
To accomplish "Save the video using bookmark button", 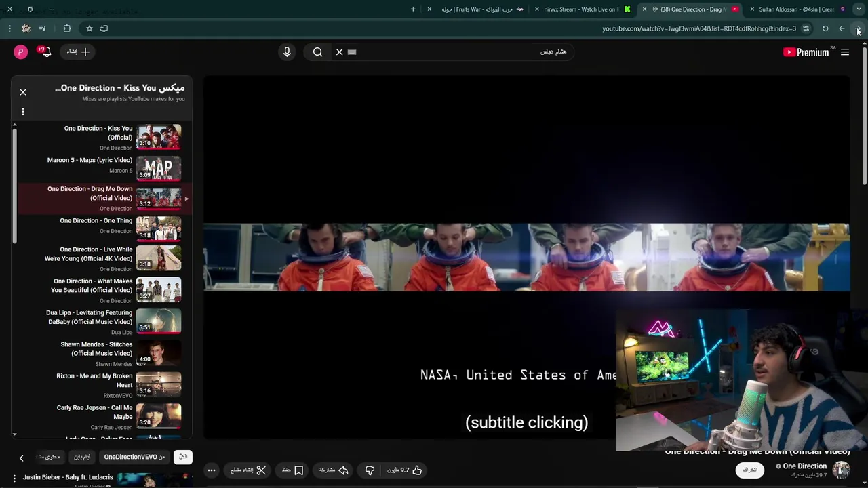I will pos(293,470).
